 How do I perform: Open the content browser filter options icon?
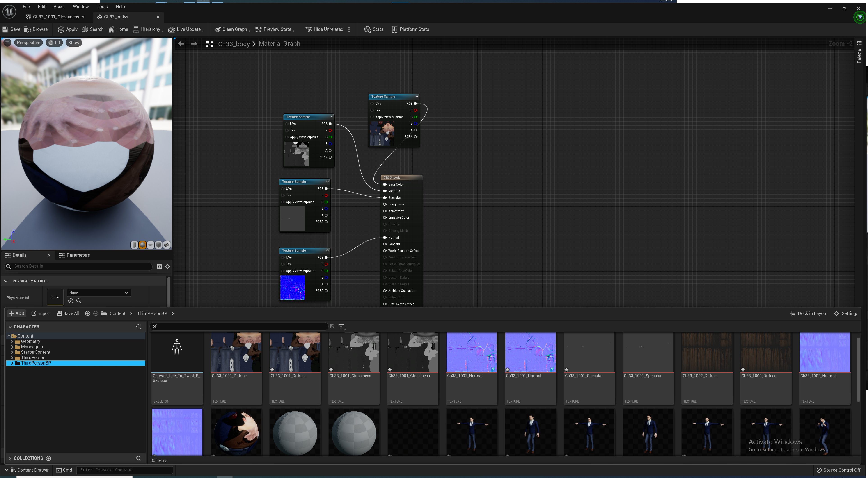[x=341, y=326]
